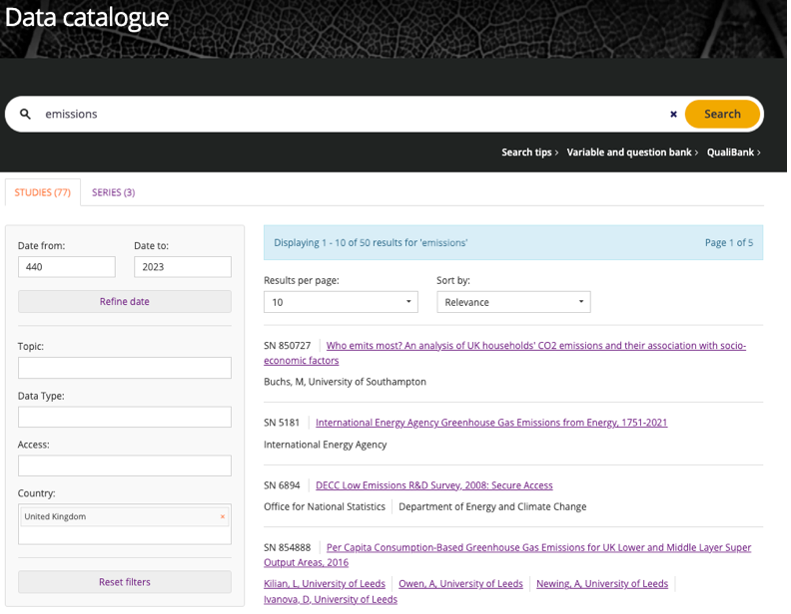Click the Refine date button
Screen dimensions: 791x614
tap(125, 301)
